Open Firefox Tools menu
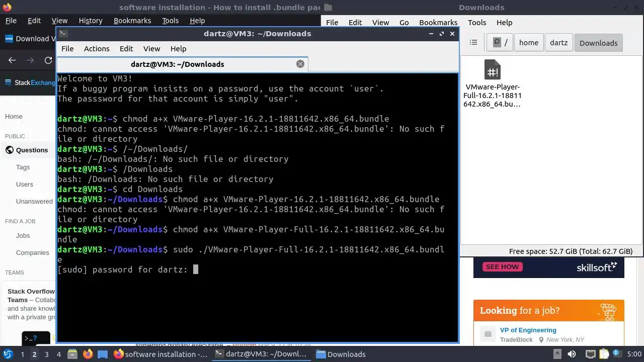 point(170,21)
